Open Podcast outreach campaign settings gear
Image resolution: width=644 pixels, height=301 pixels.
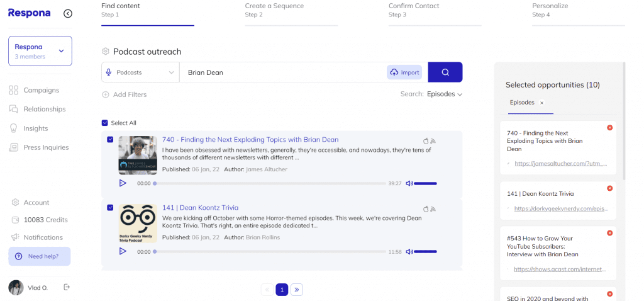105,52
